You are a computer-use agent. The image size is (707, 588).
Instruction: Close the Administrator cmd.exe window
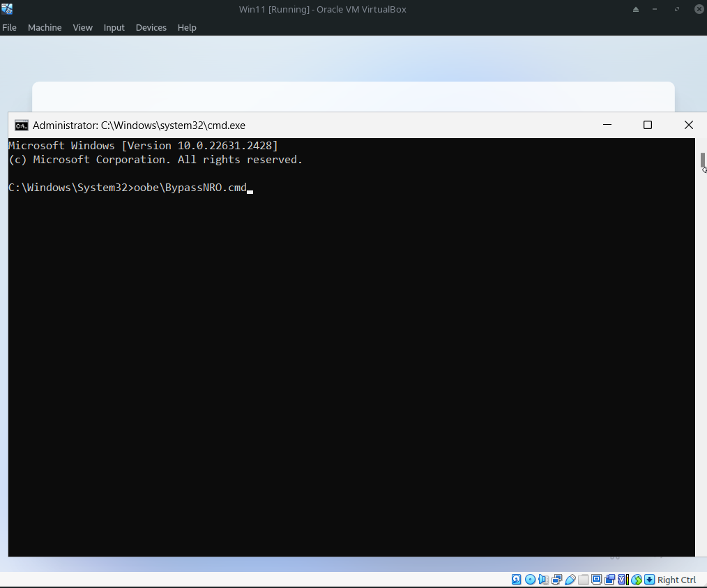pyautogui.click(x=688, y=125)
